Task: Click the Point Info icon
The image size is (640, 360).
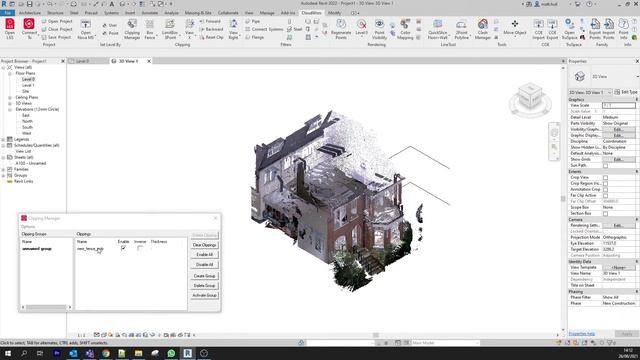Action: (x=623, y=29)
